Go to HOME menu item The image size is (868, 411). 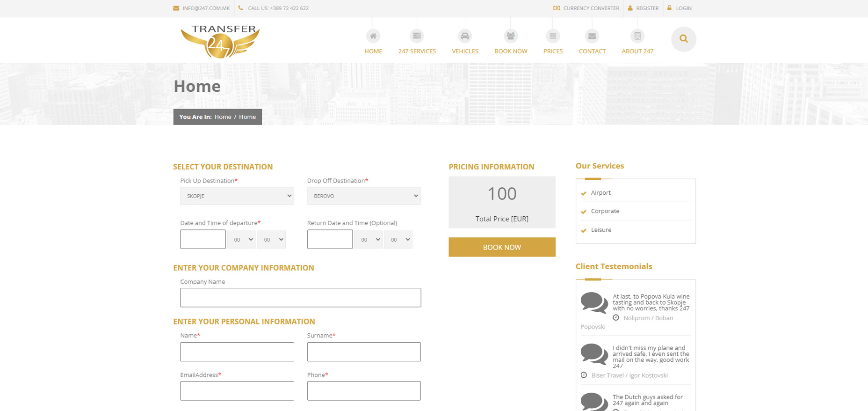[x=373, y=51]
